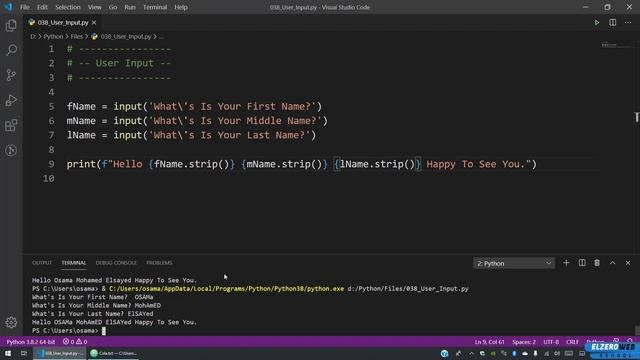Viewport: 640px width, 360px height.
Task: Open the File menu
Action: pyautogui.click(x=25, y=7)
